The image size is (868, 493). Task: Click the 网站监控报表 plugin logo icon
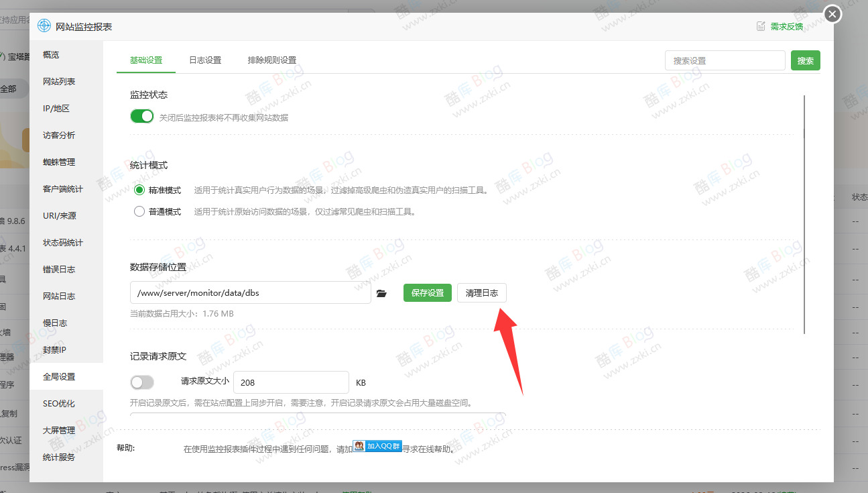42,26
